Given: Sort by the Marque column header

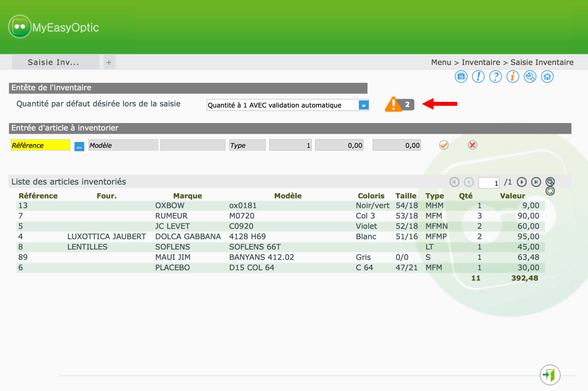Looking at the screenshot, I should (188, 196).
